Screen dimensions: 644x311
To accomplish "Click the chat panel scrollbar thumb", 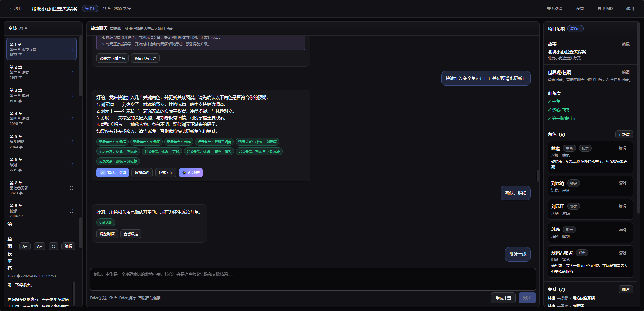I will 538,175.
